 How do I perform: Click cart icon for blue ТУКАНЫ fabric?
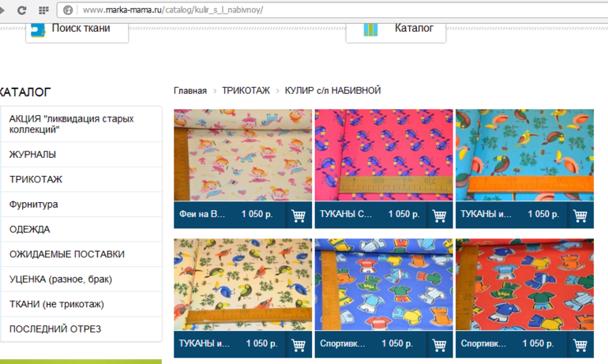coord(580,215)
